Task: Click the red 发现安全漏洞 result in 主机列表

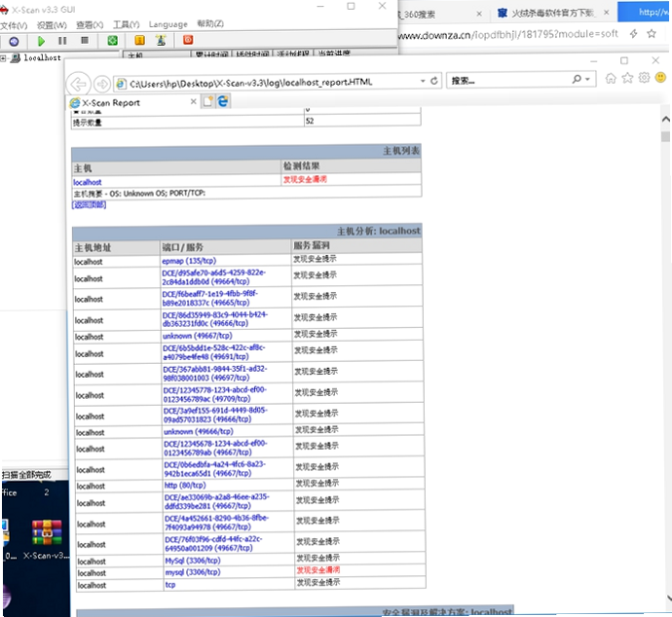Action: click(x=305, y=179)
